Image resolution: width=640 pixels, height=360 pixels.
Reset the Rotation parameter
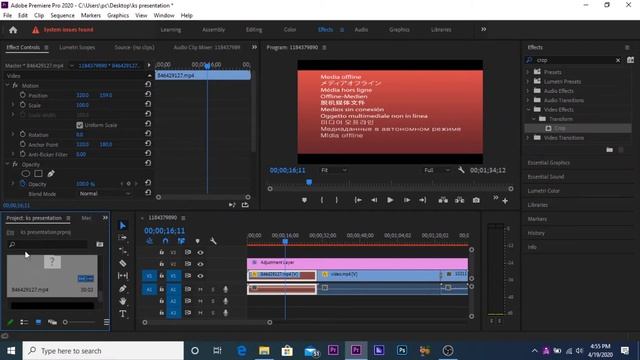[x=148, y=133]
